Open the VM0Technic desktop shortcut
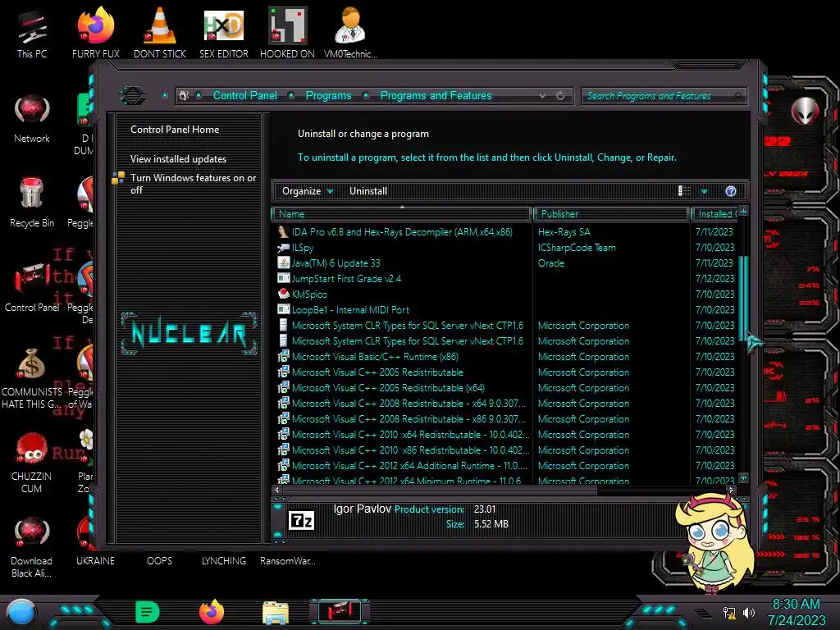The width and height of the screenshot is (840, 630). point(350,33)
